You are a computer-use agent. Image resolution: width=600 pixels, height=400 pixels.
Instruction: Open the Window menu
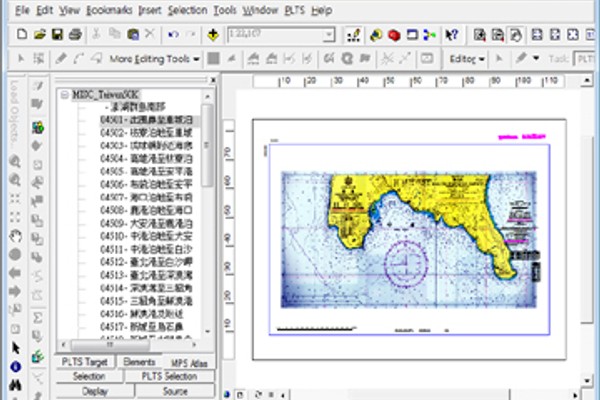[260, 10]
